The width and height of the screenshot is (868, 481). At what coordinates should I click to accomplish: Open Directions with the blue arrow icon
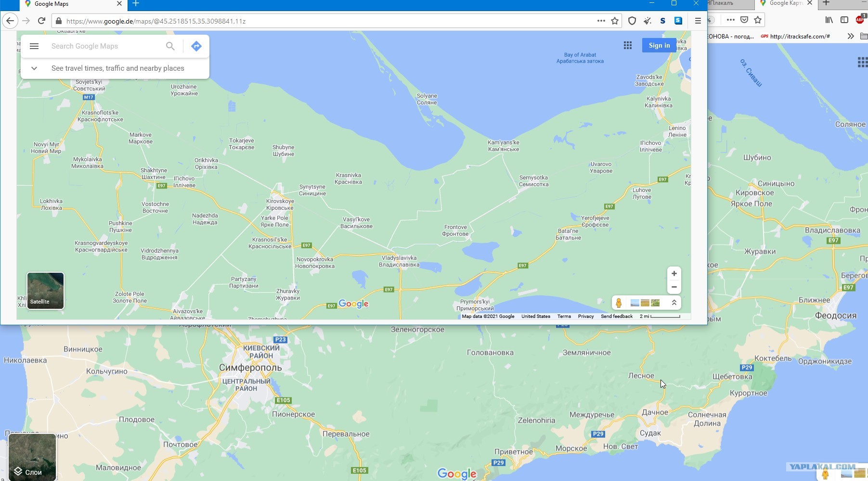coord(196,46)
